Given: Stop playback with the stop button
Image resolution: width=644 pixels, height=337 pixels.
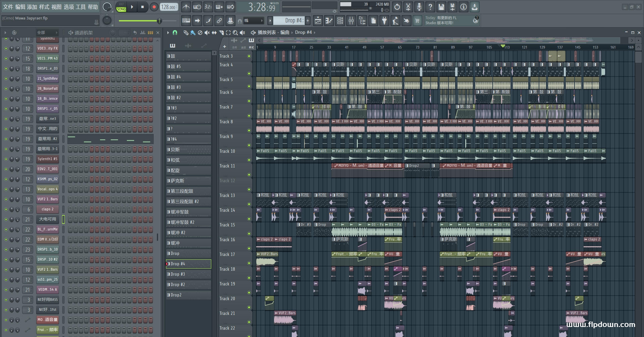Looking at the screenshot, I should coord(143,7).
